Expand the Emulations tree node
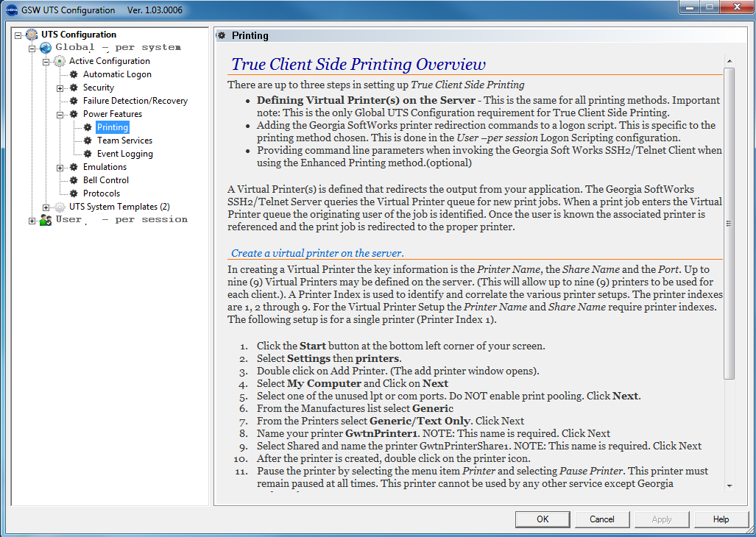756x537 pixels. pos(60,167)
